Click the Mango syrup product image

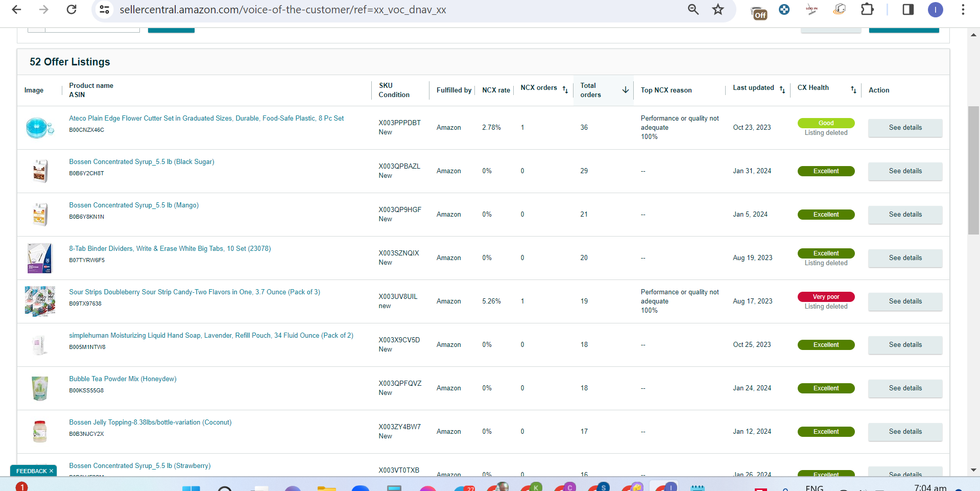[40, 215]
